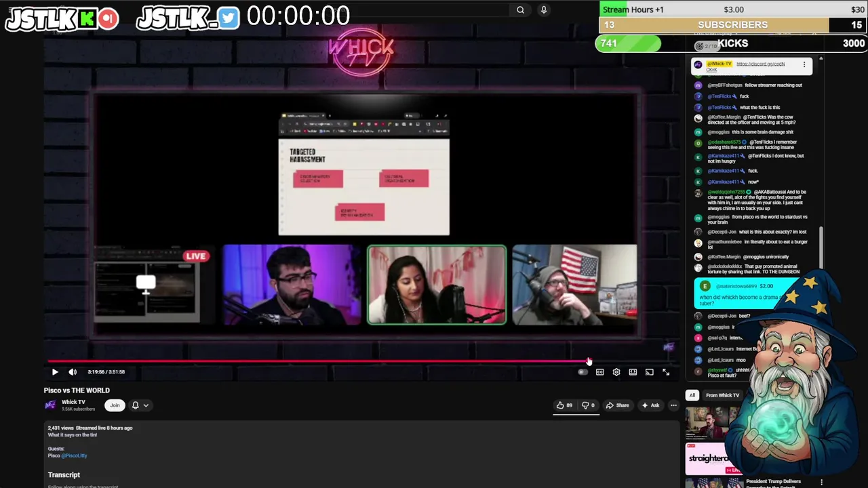Click the voice search microphone icon

(543, 10)
